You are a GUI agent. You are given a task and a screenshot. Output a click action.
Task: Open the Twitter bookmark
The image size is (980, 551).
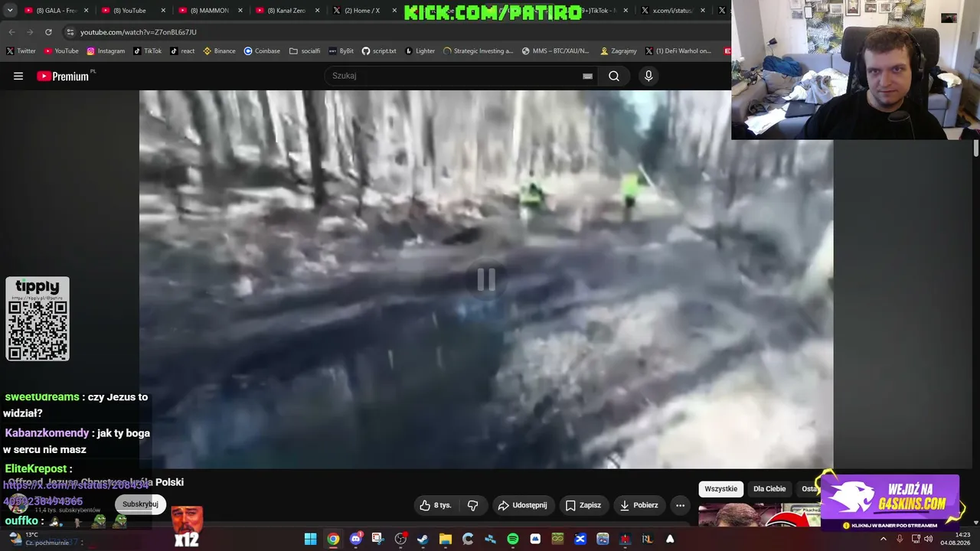click(21, 51)
